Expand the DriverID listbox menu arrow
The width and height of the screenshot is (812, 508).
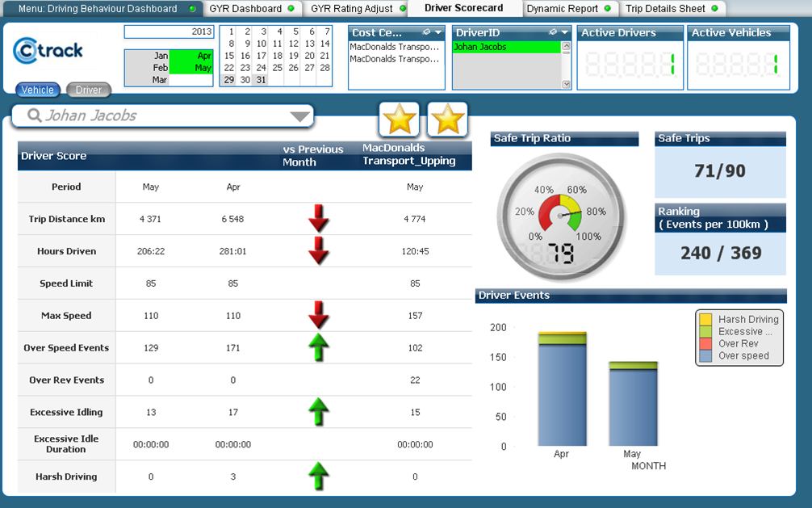565,33
